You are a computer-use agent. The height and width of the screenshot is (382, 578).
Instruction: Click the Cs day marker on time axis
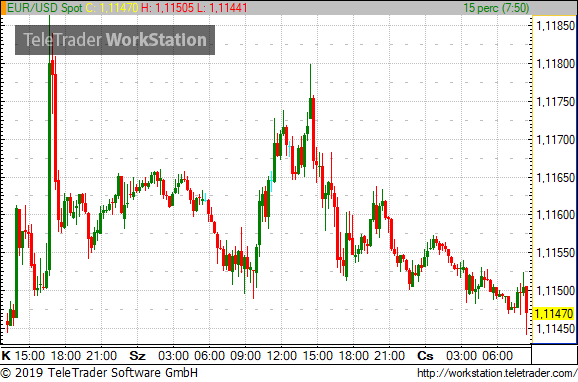pos(425,356)
